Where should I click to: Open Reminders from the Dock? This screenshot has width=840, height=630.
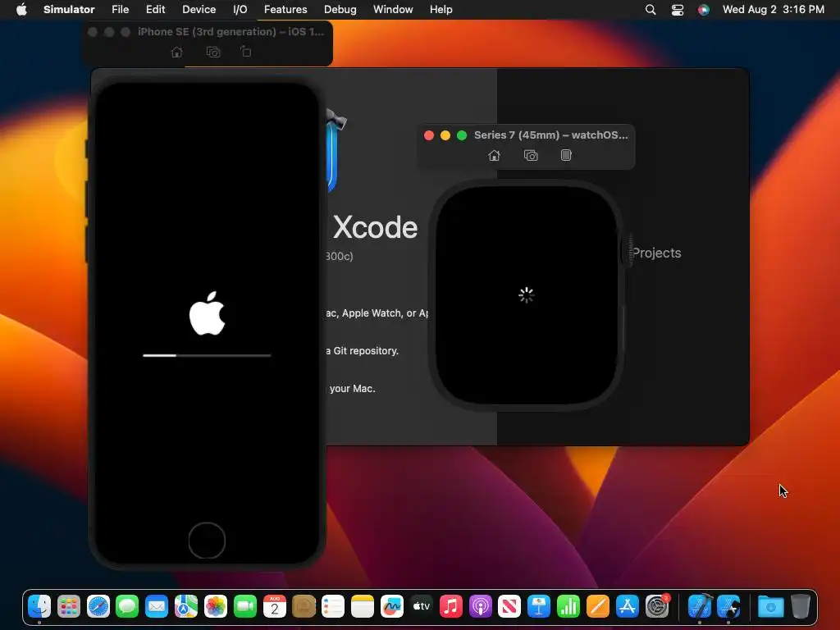pyautogui.click(x=333, y=606)
